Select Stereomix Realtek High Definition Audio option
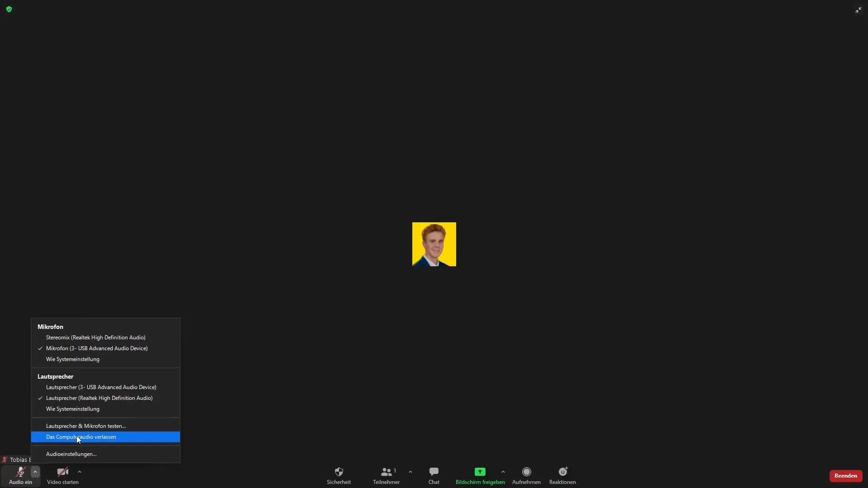868x488 pixels. coord(95,337)
